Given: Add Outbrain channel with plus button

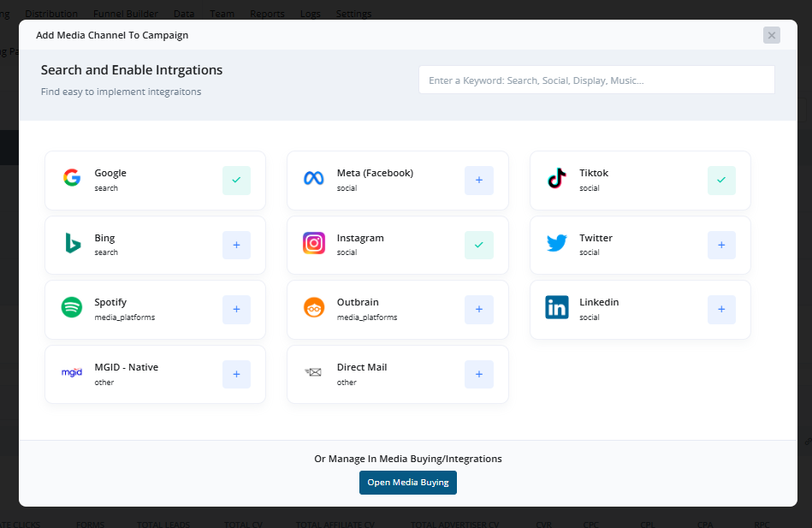Looking at the screenshot, I should 479,309.
